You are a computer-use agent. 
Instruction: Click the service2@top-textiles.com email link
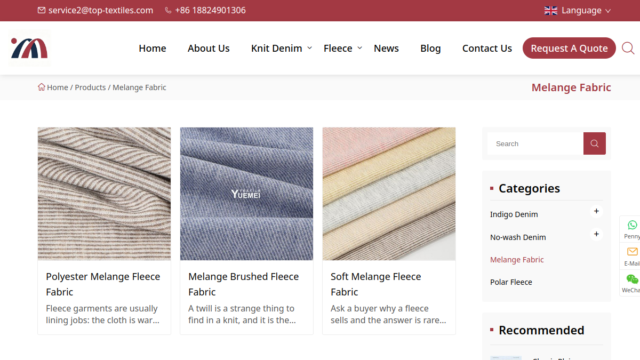[x=100, y=11]
